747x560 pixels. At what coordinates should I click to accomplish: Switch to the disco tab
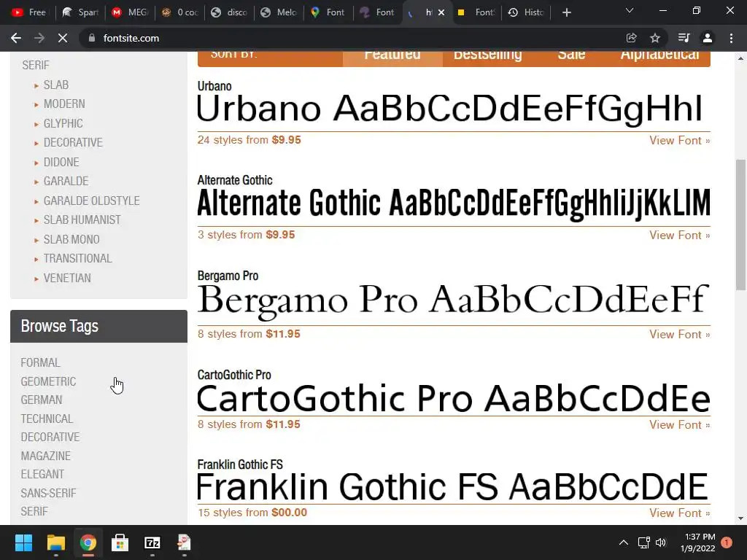click(229, 13)
